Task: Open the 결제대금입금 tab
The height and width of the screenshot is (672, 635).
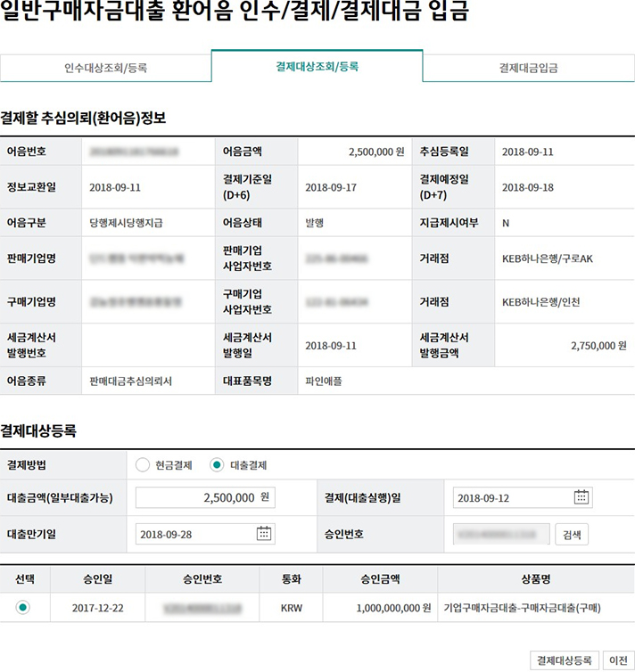Action: click(x=528, y=68)
